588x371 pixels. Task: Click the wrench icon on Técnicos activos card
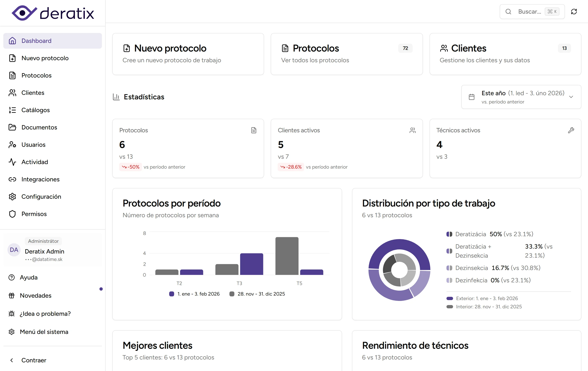pyautogui.click(x=571, y=130)
